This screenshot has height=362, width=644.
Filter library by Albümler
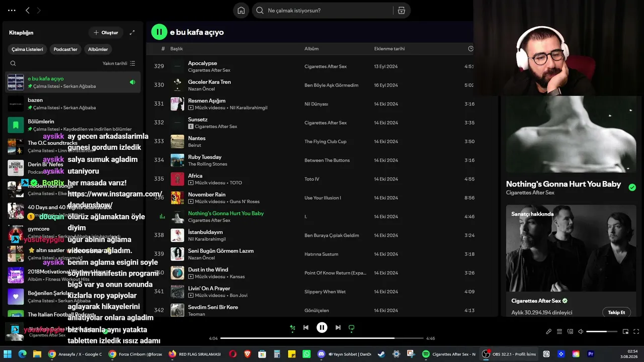coord(98,49)
